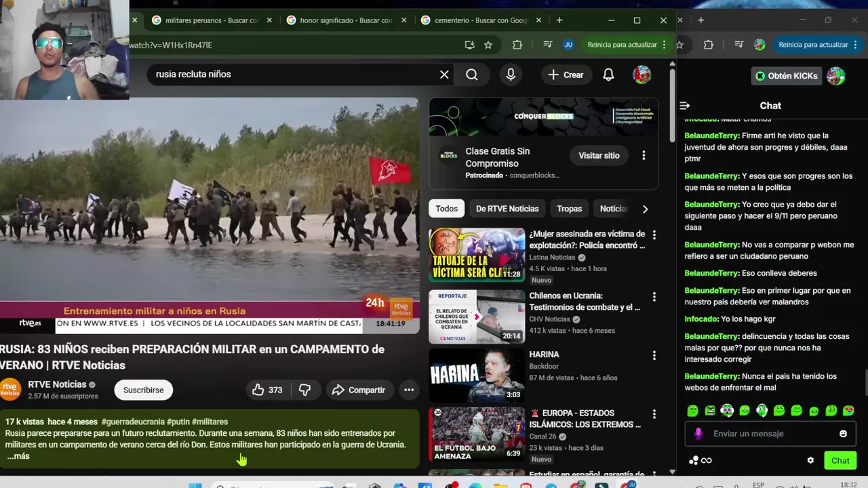
Task: Open media control icon in Kick window
Action: [x=738, y=45]
